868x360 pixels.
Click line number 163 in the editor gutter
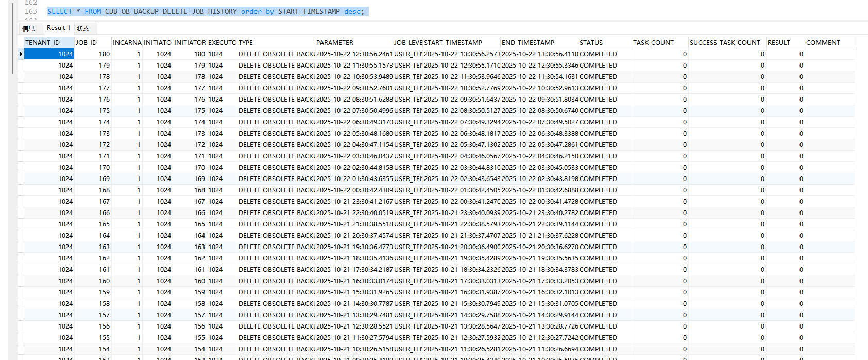[31, 11]
